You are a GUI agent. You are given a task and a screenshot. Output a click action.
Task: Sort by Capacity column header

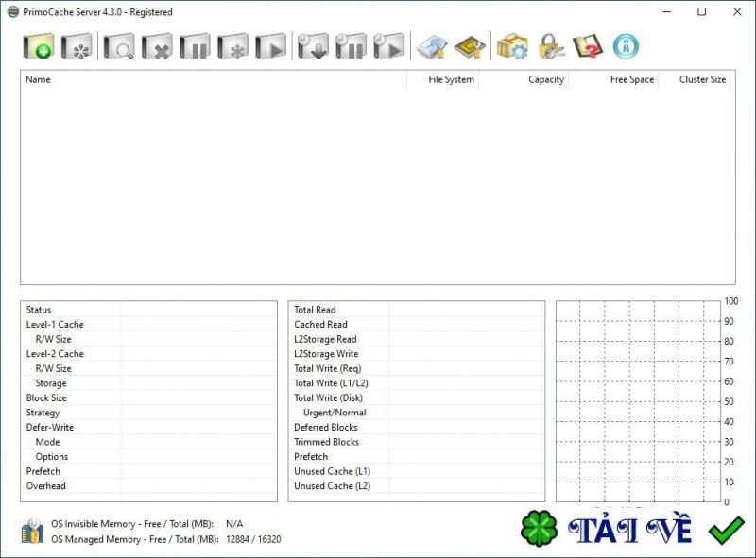coord(524,79)
